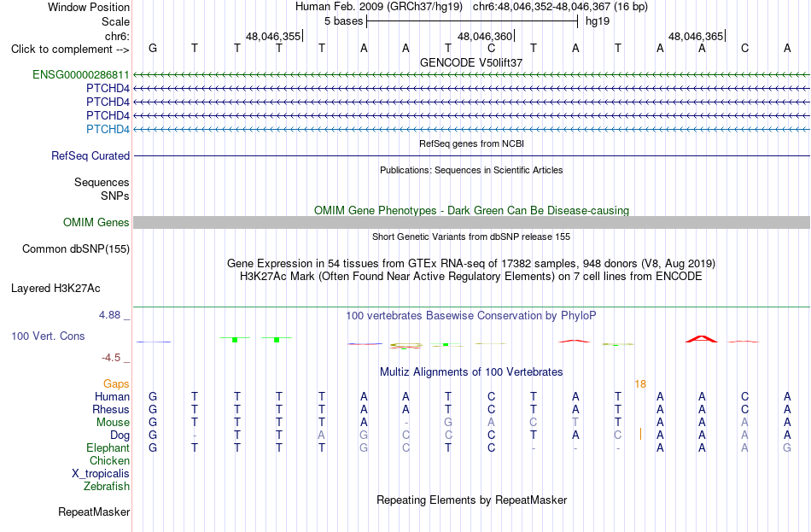The image size is (811, 532).
Task: Click the pale G ending the Elephant row
Action: [x=787, y=447]
